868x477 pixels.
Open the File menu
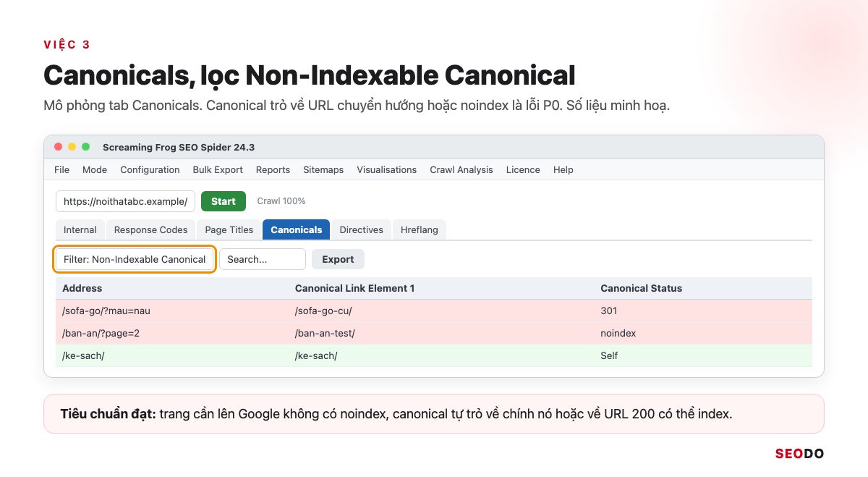62,169
